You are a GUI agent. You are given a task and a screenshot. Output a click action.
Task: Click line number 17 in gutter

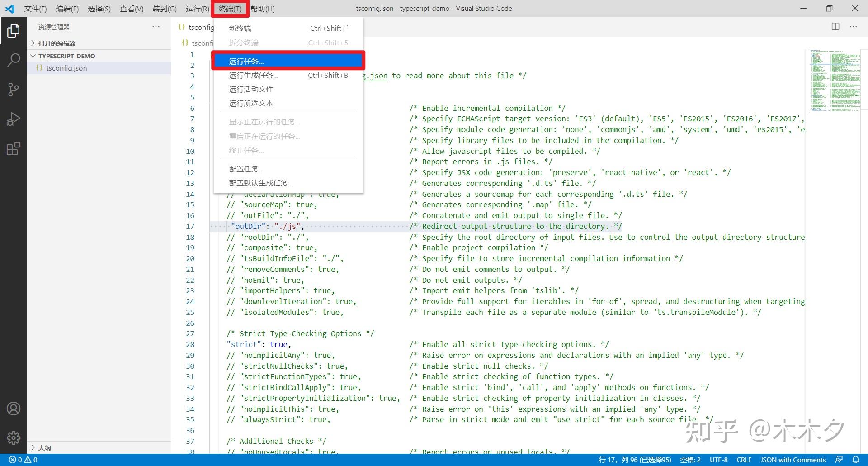pos(190,226)
